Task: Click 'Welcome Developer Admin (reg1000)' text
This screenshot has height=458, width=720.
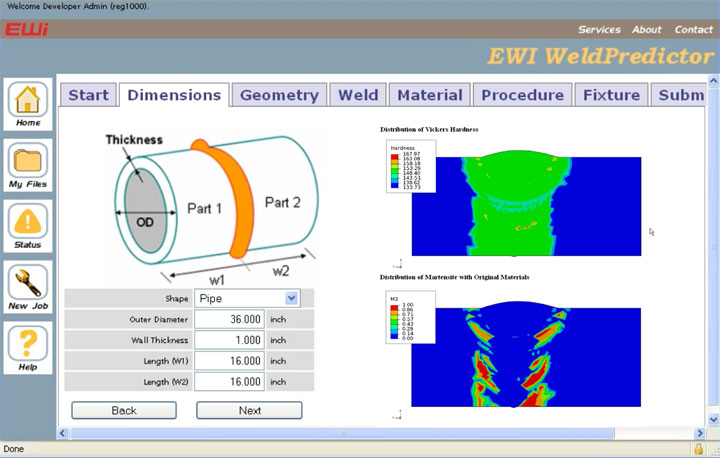Action: click(x=78, y=6)
